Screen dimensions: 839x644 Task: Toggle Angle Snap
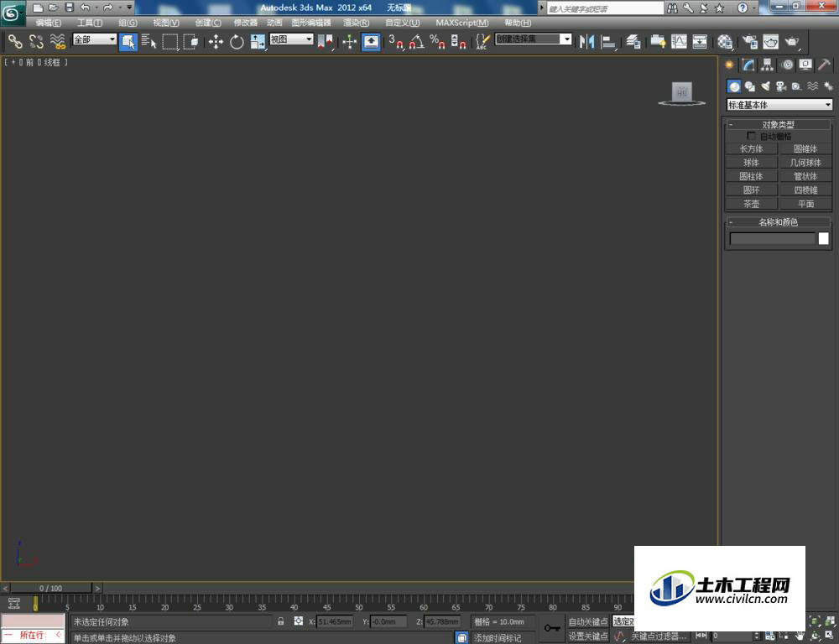point(417,41)
